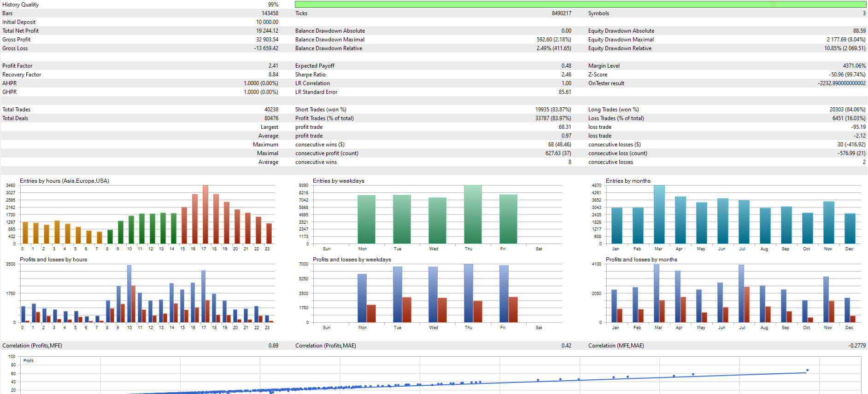Click the Thursday bar in Entries by weekdays
The width and height of the screenshot is (868, 394).
(473, 214)
